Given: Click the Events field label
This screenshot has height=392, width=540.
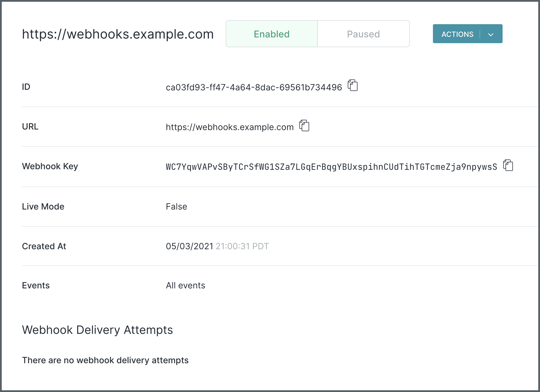Looking at the screenshot, I should [36, 286].
